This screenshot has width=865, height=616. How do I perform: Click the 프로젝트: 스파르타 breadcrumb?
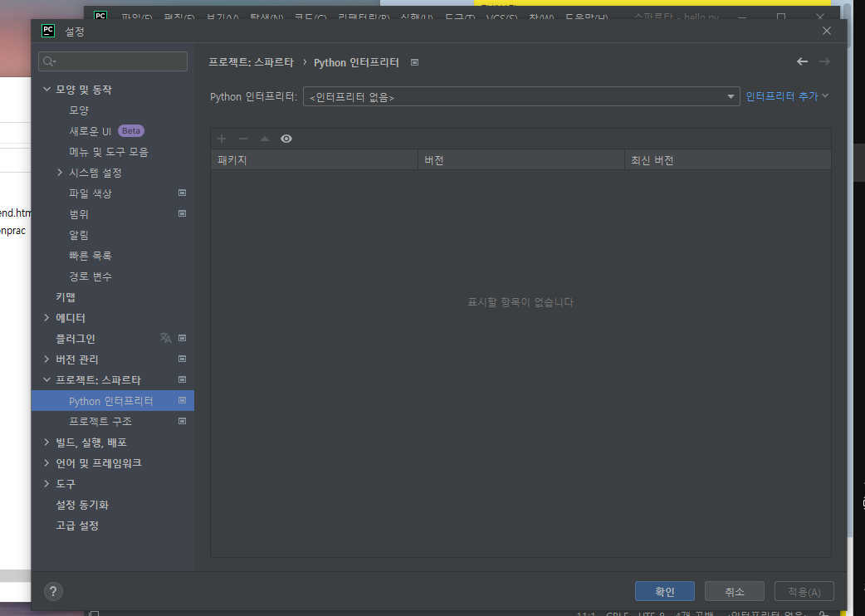pos(251,62)
